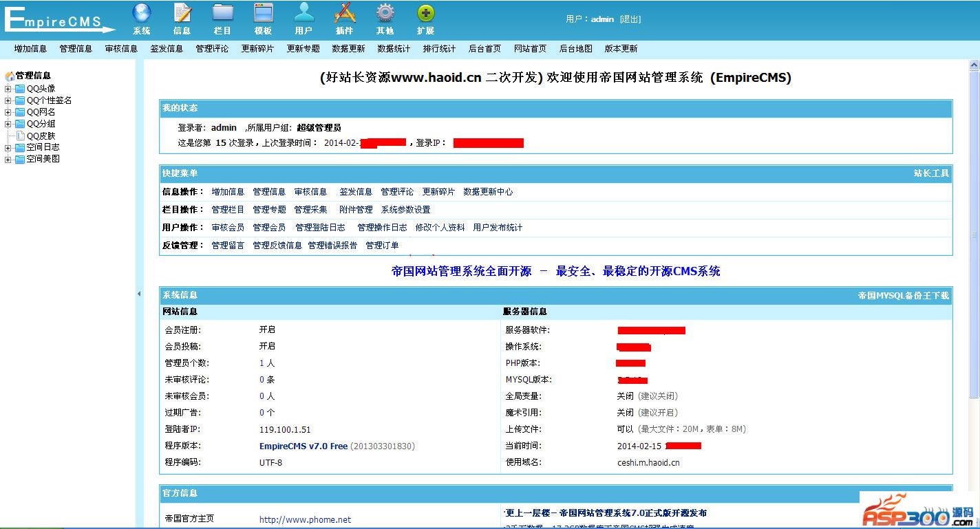Click the 用户 person icon
This screenshot has width=980, height=529.
303,13
